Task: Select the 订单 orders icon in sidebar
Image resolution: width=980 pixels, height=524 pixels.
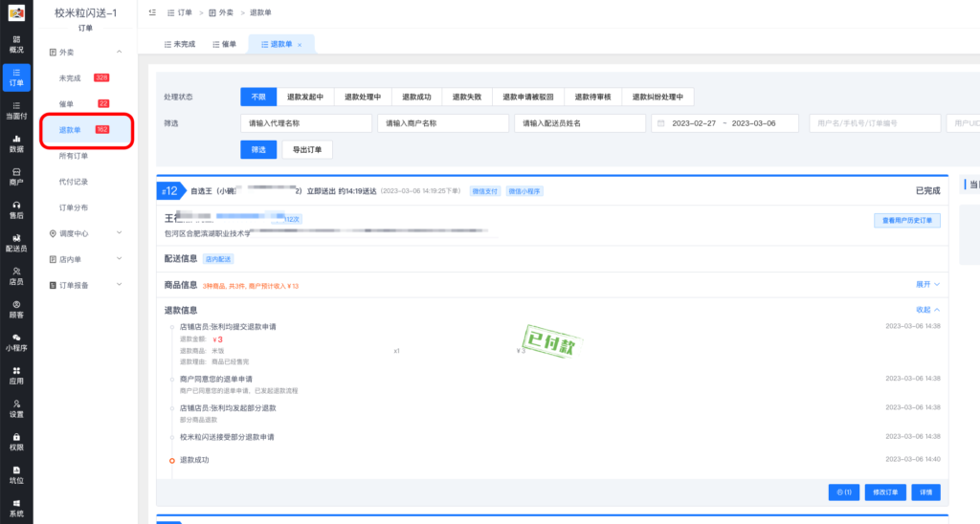Action: tap(16, 77)
